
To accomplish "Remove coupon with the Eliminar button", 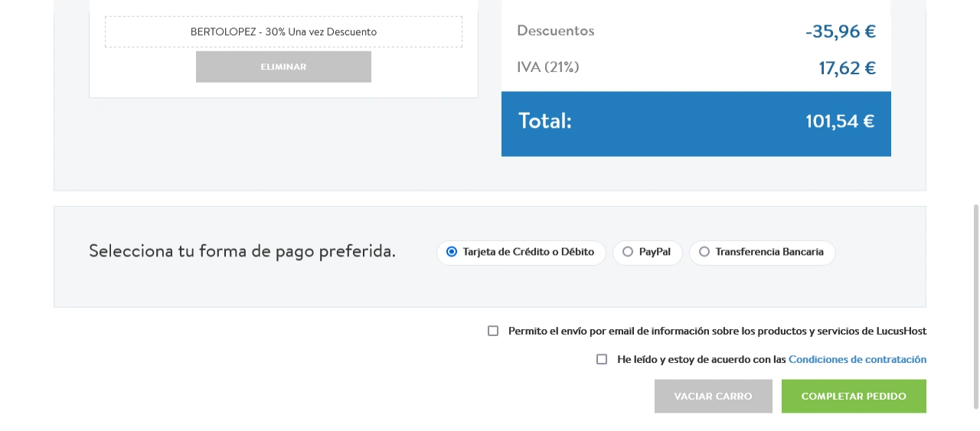I will [x=283, y=67].
